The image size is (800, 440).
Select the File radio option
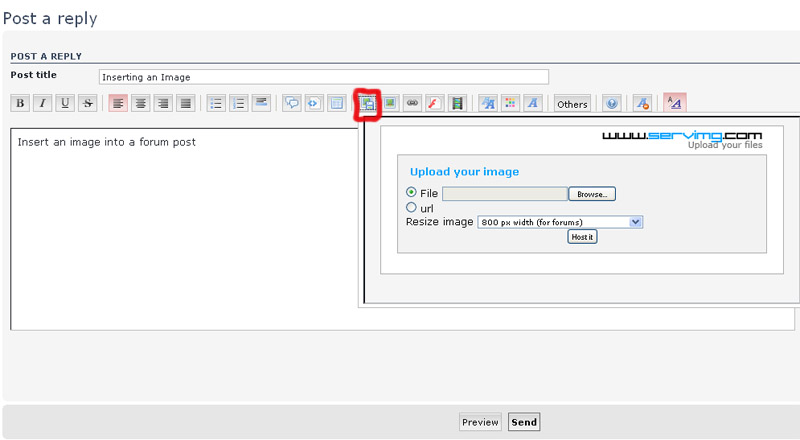411,192
